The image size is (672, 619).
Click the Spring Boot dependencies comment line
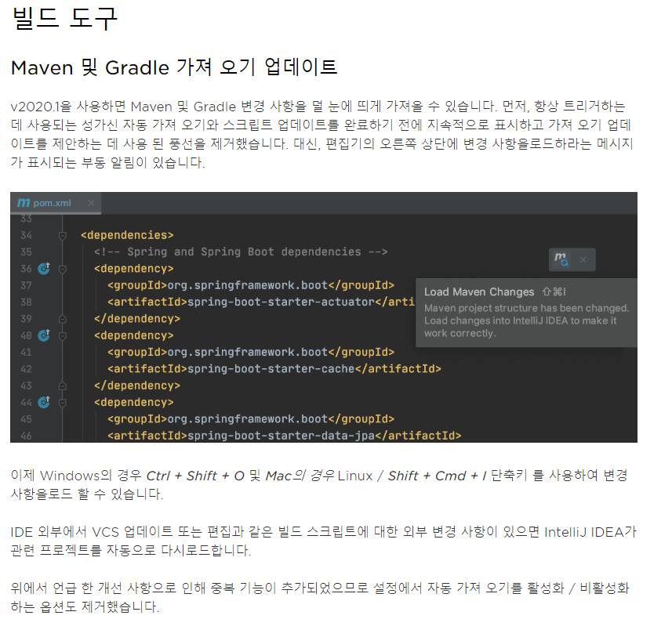241,252
